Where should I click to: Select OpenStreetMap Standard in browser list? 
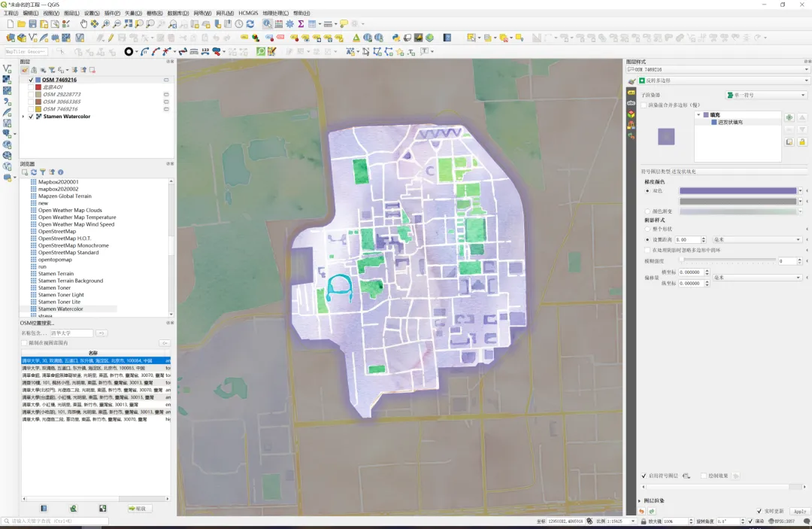68,253
